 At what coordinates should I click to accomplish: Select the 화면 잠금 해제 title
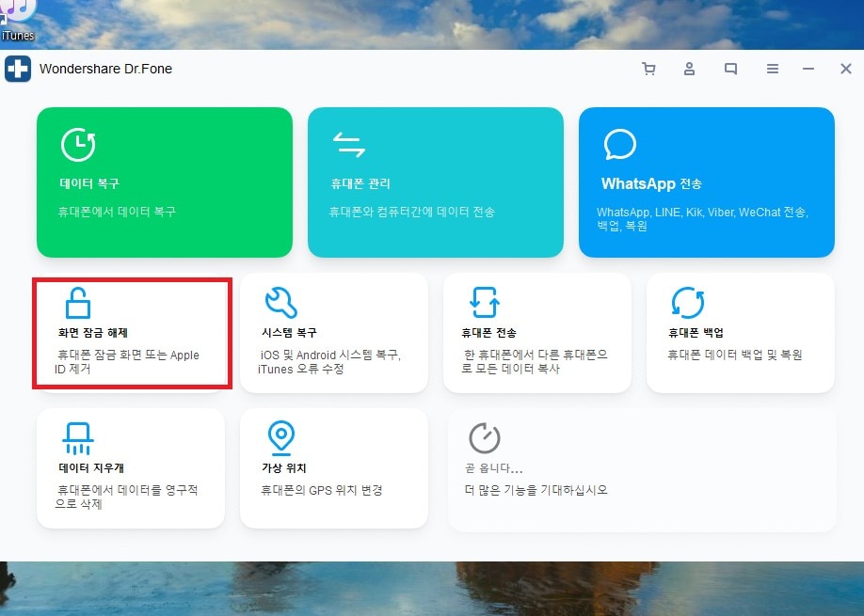[92, 333]
